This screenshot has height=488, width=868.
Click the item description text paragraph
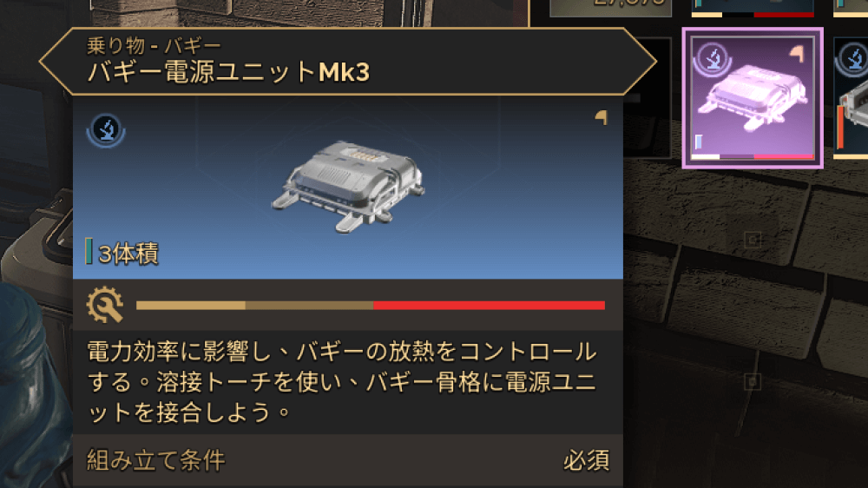(x=341, y=382)
